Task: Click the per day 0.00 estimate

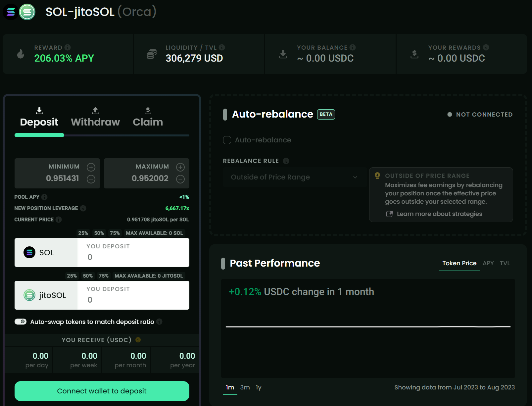Action: pyautogui.click(x=40, y=356)
